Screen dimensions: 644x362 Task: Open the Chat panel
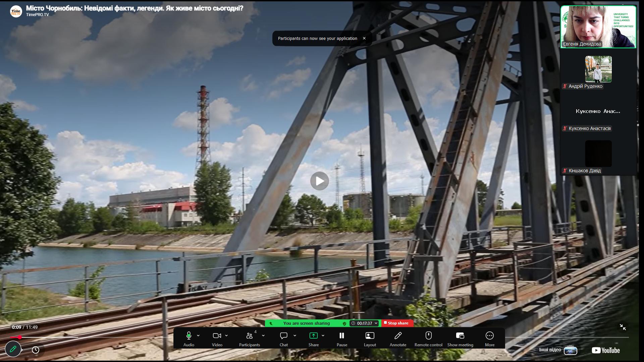[x=284, y=336]
